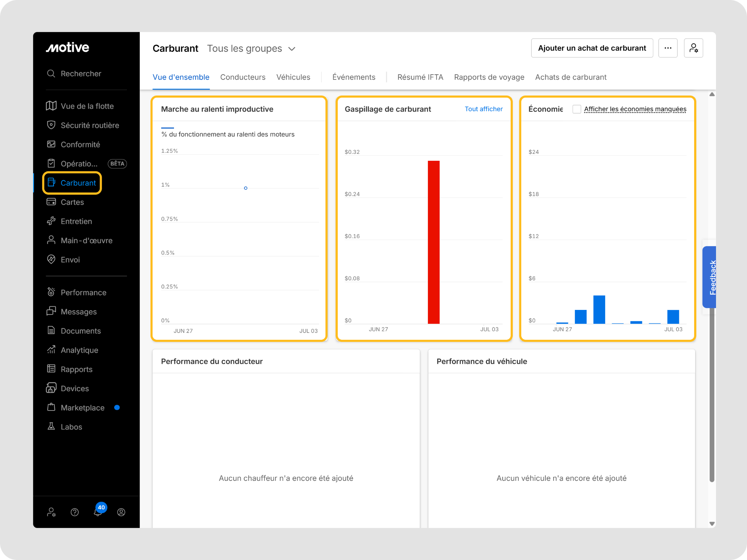Open account profile icon in sidebar footer
Screen dimensions: 747x560
(x=121, y=512)
